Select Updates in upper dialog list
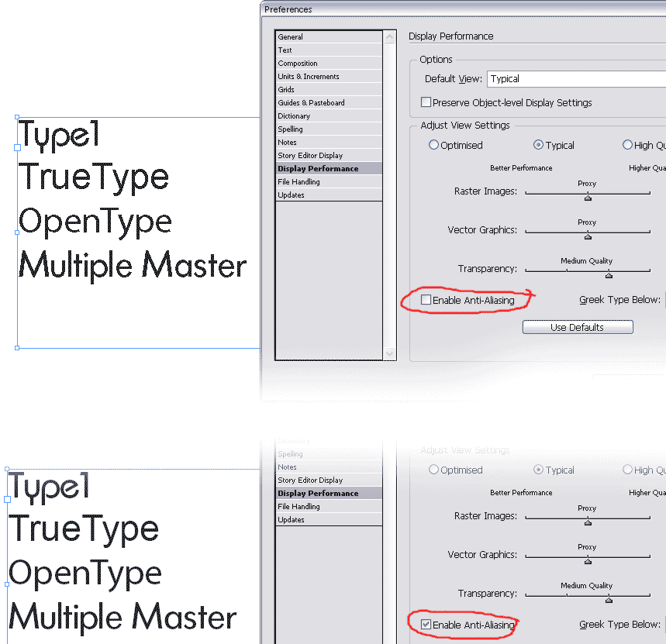Viewport: 666px width, 644px height. point(330,195)
